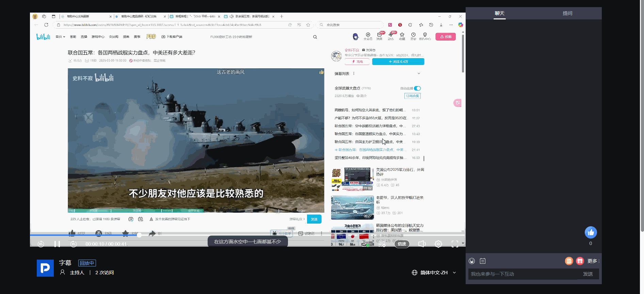Reload the page in the recorded browser
Image resolution: width=644 pixels, height=294 pixels.
pos(46,25)
